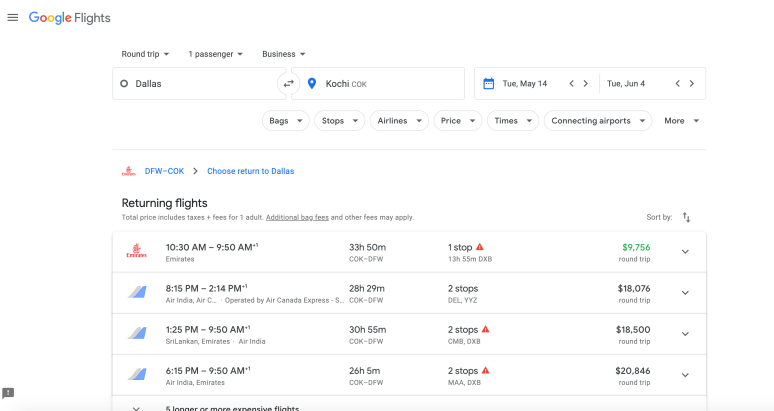Click the Tue, May 14 departure date
This screenshot has width=774, height=411.
525,83
